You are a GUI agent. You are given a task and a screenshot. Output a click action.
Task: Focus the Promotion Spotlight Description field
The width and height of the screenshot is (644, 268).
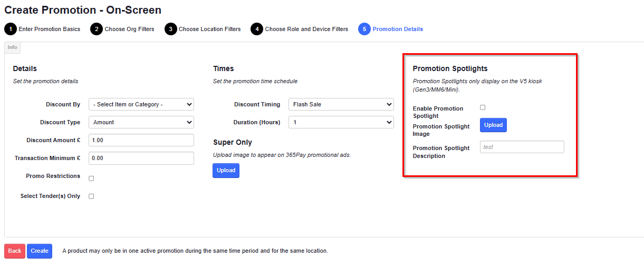tap(522, 147)
